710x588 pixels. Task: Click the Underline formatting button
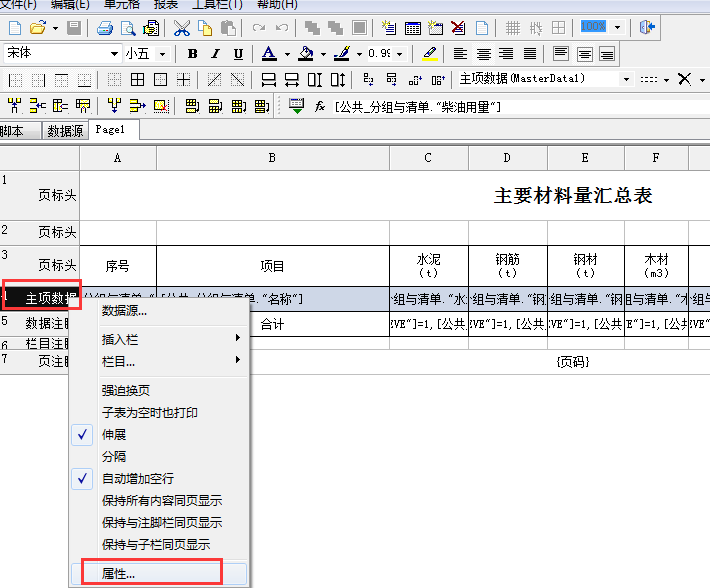click(x=238, y=54)
